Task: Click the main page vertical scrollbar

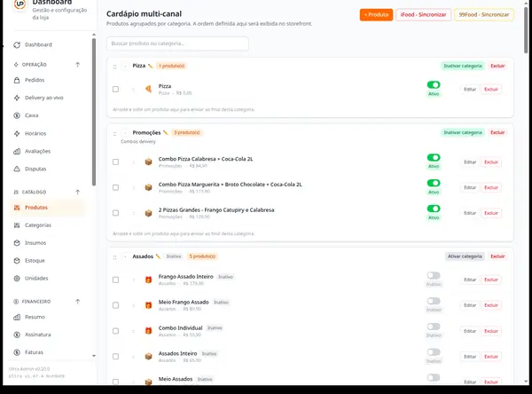Action: (x=526, y=30)
